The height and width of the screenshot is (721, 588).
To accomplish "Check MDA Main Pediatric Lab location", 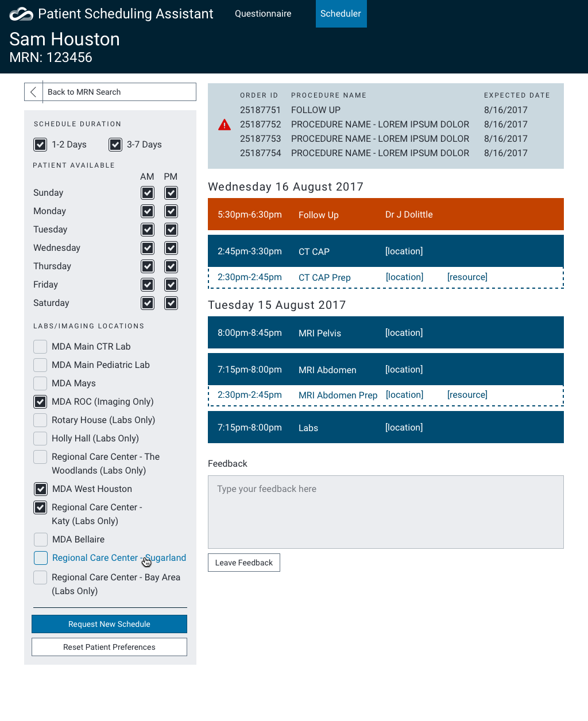I will (x=40, y=365).
